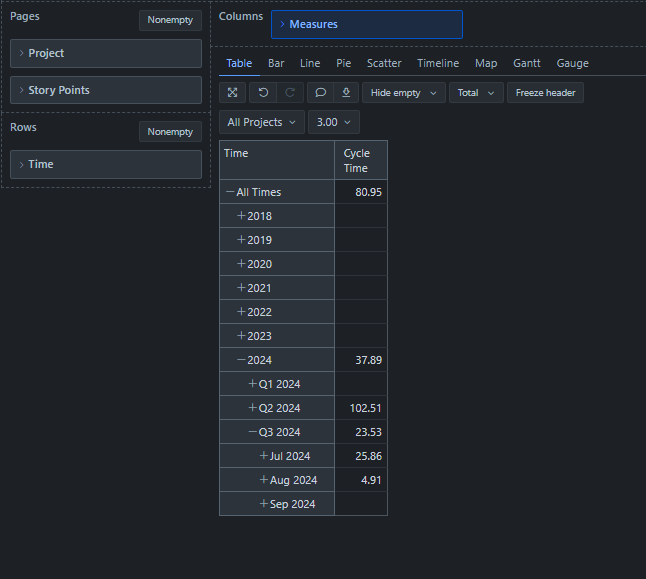Image resolution: width=646 pixels, height=579 pixels.
Task: Expand the 2018 row
Action: point(241,216)
